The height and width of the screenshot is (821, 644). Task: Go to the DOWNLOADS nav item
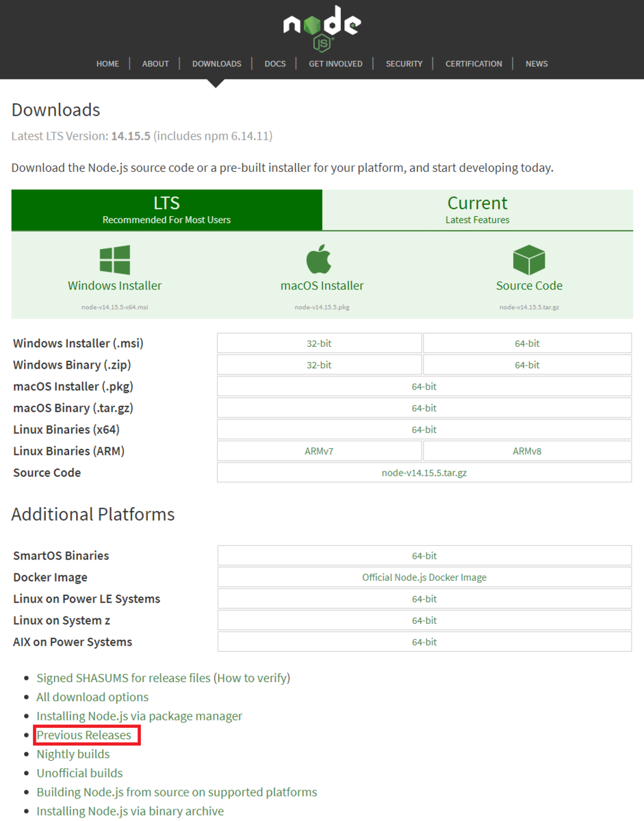[x=217, y=64]
